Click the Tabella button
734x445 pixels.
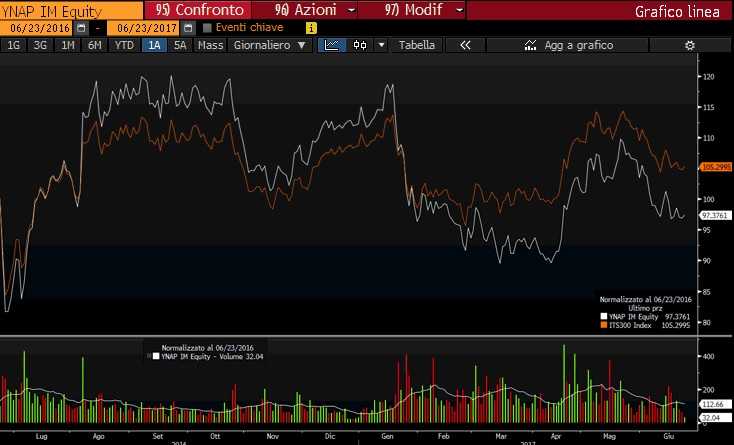point(417,45)
